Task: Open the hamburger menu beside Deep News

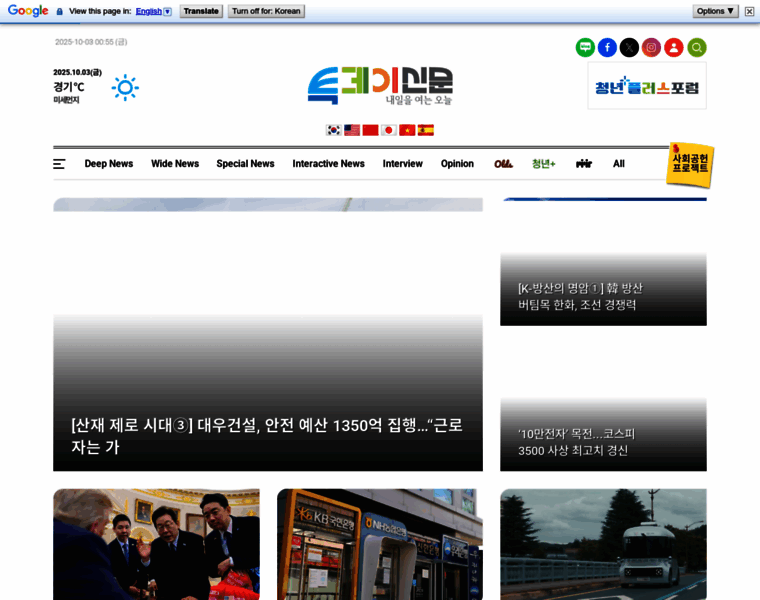Action: coord(59,164)
